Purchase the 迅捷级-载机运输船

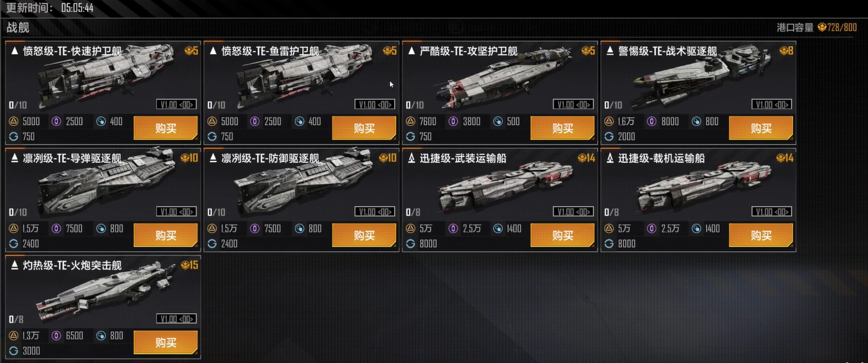click(761, 236)
